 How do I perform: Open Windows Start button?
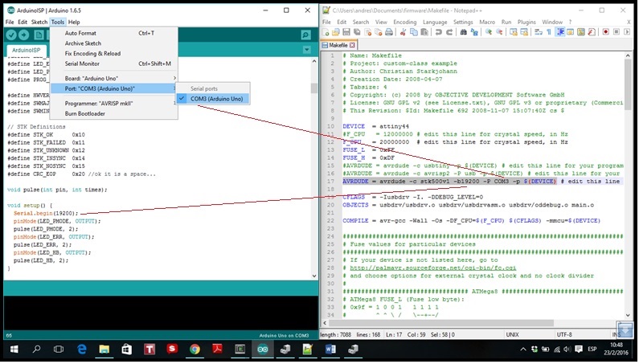coord(14,350)
